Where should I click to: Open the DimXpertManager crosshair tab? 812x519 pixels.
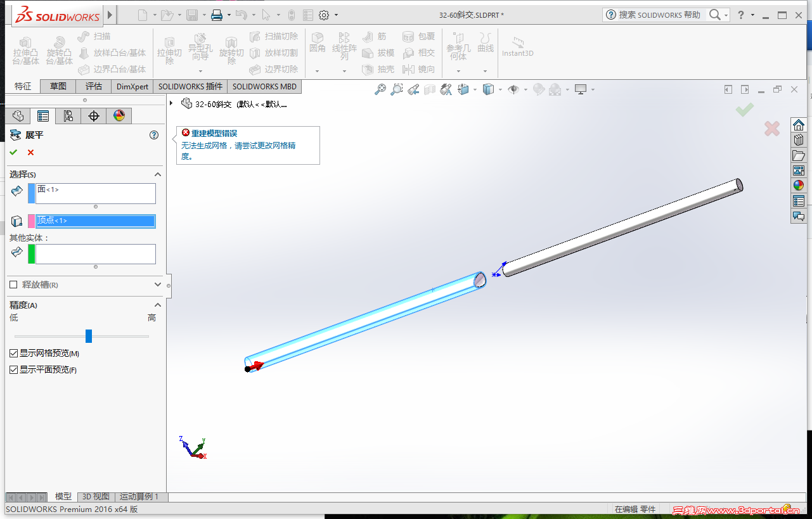tap(94, 115)
